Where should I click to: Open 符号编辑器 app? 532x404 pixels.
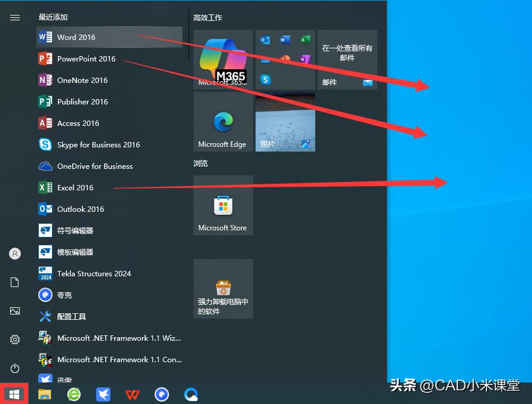pyautogui.click(x=109, y=230)
